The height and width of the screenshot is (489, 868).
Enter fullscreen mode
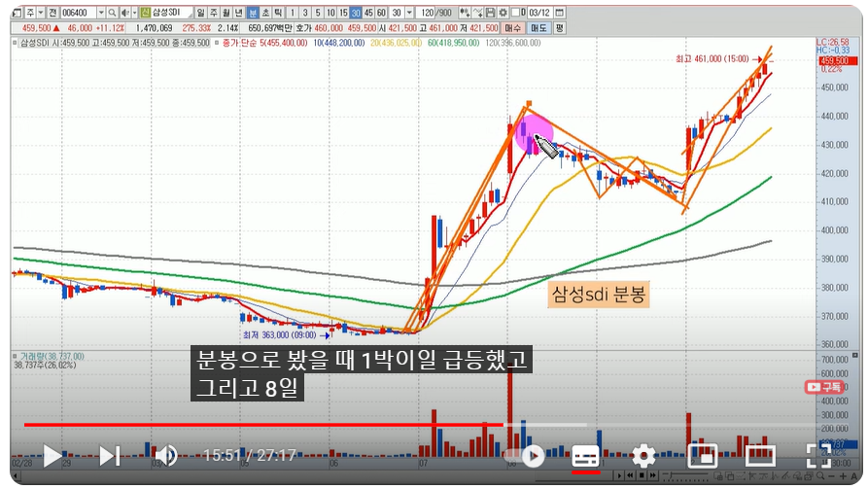pyautogui.click(x=818, y=456)
